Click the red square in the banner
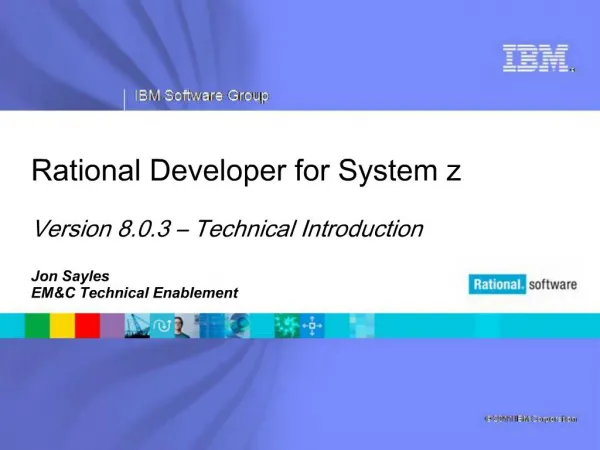Image resolution: width=600 pixels, height=450 pixels. pyautogui.click(x=88, y=326)
